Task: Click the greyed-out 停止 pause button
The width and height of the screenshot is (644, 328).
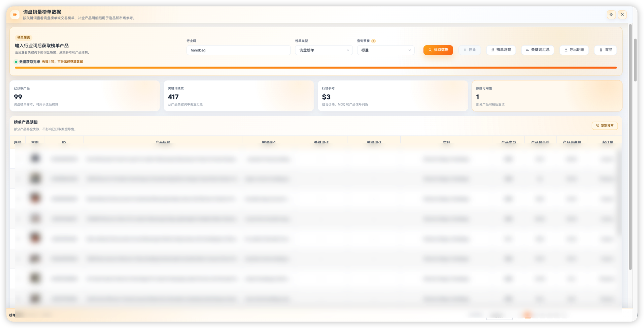Action: point(469,50)
